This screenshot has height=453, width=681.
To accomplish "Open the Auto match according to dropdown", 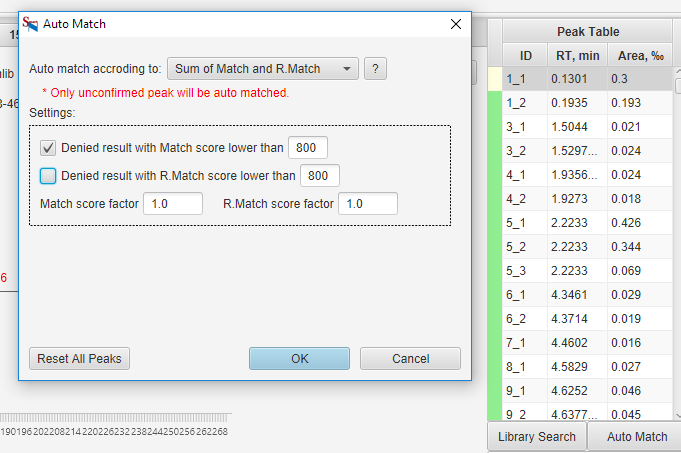I will click(x=262, y=69).
